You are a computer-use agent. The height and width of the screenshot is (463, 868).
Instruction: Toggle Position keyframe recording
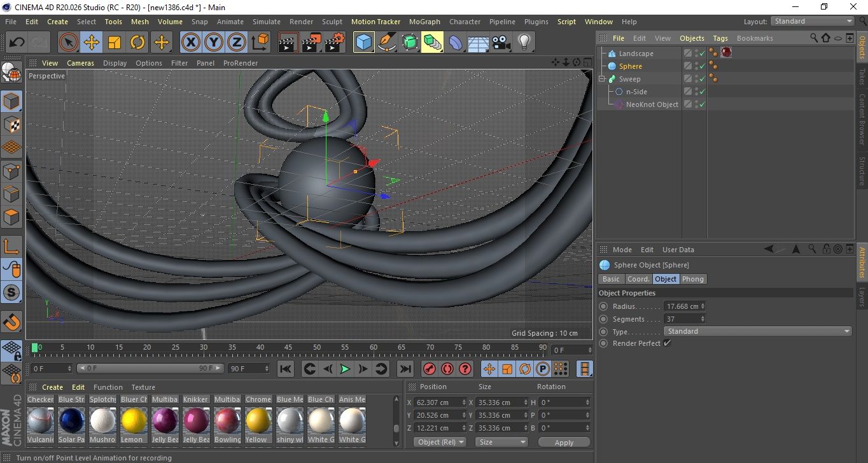489,369
